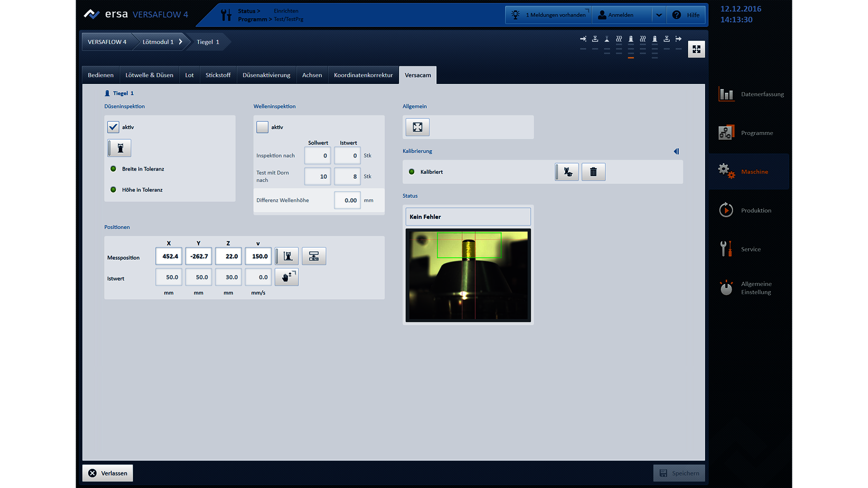Enable the Welleninspektion aktiv checkbox
Screen dimensions: 868x488
[x=262, y=127]
